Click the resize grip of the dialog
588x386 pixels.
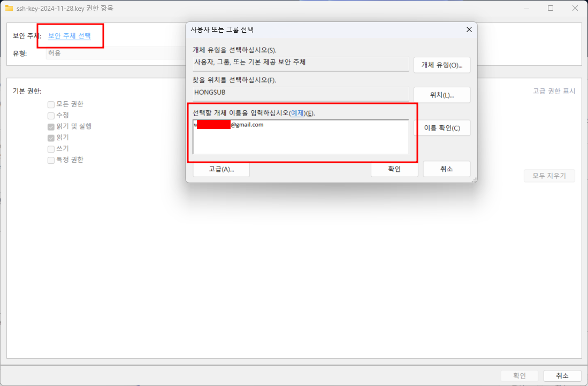coord(475,180)
